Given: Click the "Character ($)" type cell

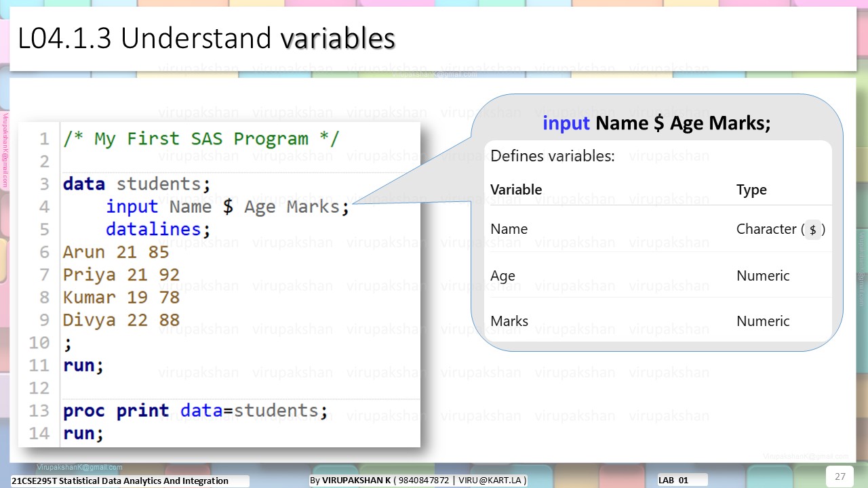Looking at the screenshot, I should point(781,229).
